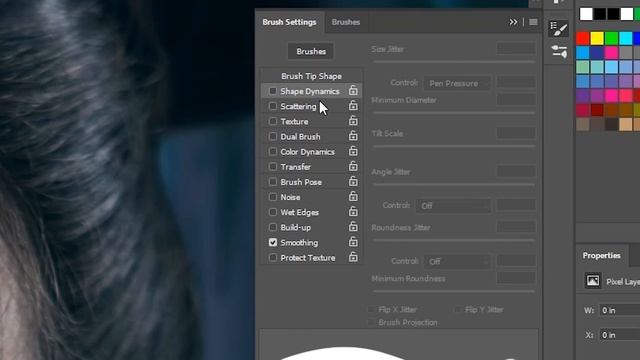This screenshot has width=640, height=360.
Task: Toggle lock icon for Color Dynamics
Action: point(353,151)
